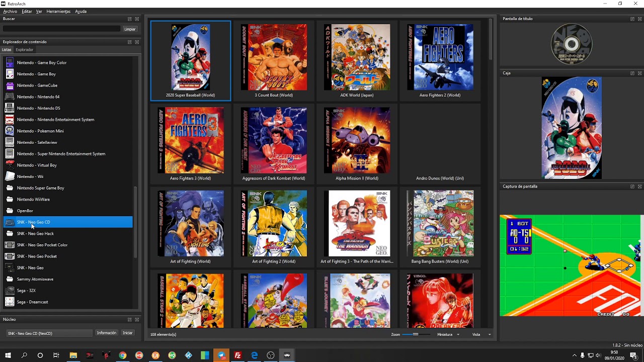Open the taskbar volume control
The width and height of the screenshot is (644, 362).
[599, 355]
